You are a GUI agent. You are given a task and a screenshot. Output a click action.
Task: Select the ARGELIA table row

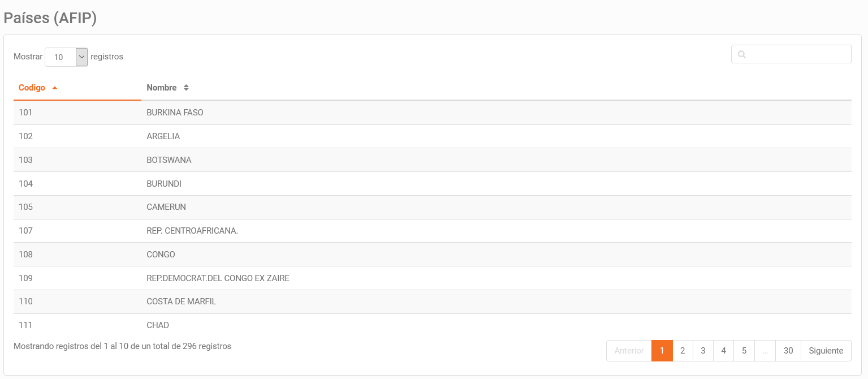click(x=433, y=136)
